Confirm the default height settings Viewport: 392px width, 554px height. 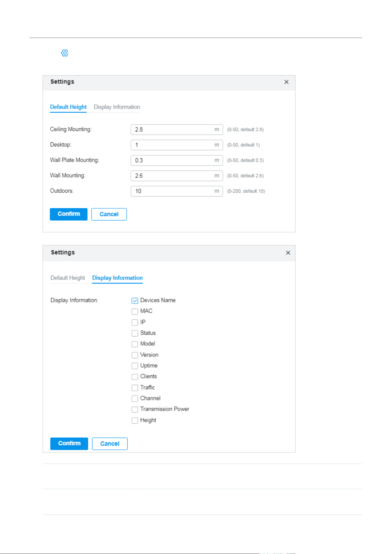point(69,214)
